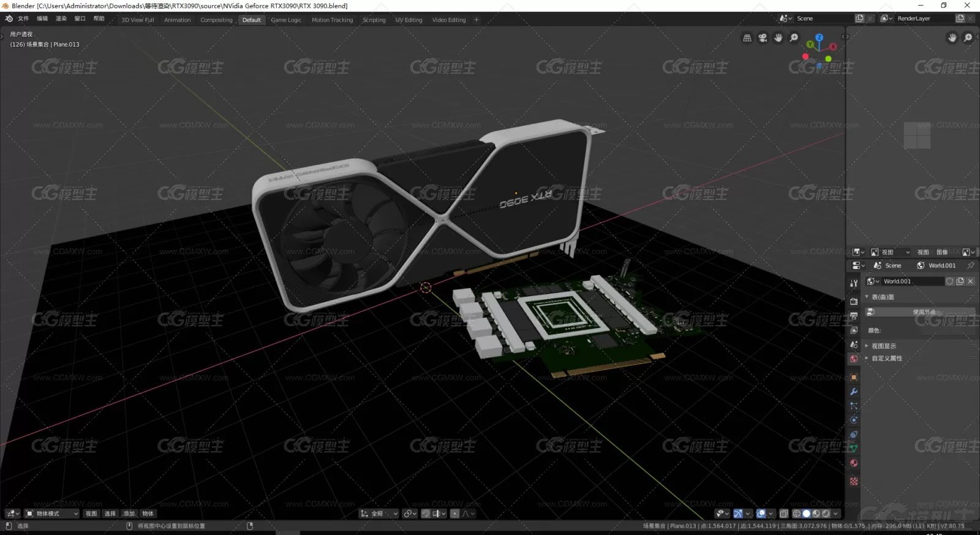Open the object visibility eye dropdown
980x535 pixels.
click(722, 514)
